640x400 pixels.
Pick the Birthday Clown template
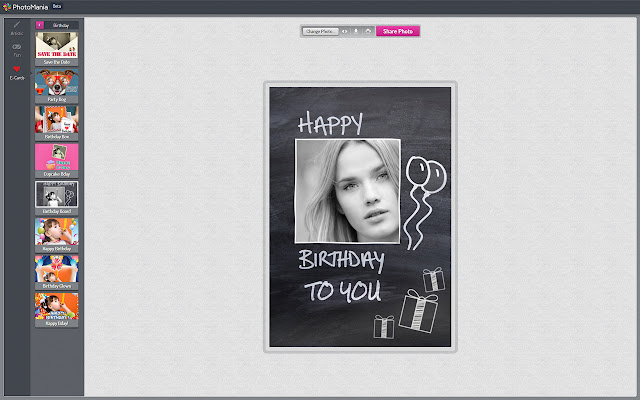(x=57, y=270)
